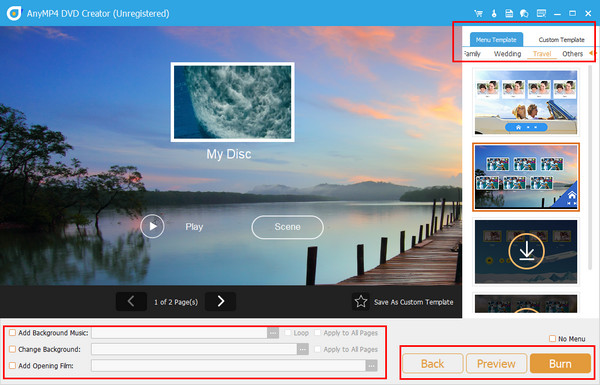Image resolution: width=600 pixels, height=385 pixels.
Task: Browse for a background image file
Action: pyautogui.click(x=303, y=349)
